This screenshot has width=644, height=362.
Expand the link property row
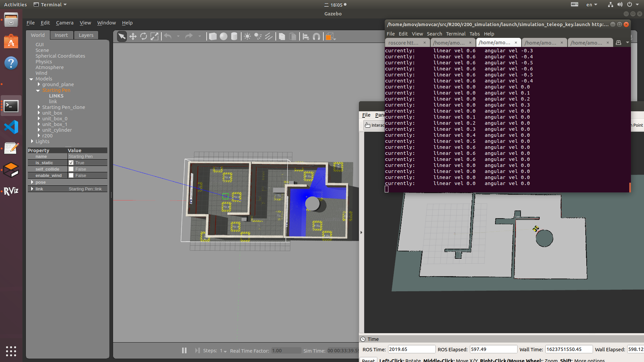pos(32,189)
